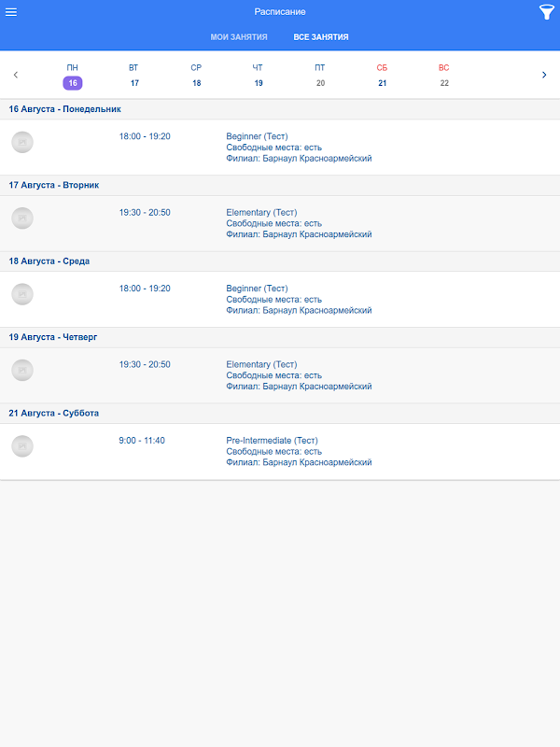The image size is (560, 747).
Task: Open the hamburger navigation menu
Action: click(x=11, y=11)
